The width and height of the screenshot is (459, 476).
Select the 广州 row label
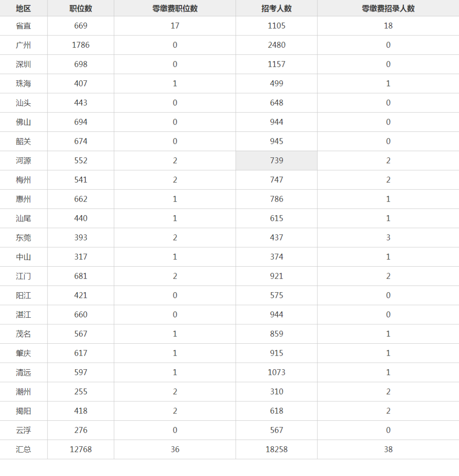coord(23,45)
